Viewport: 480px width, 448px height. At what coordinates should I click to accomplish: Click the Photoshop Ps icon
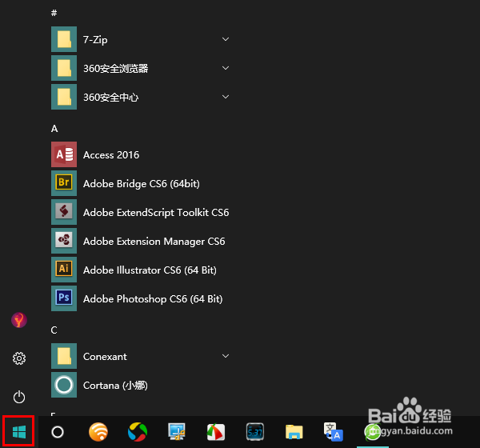pos(64,298)
